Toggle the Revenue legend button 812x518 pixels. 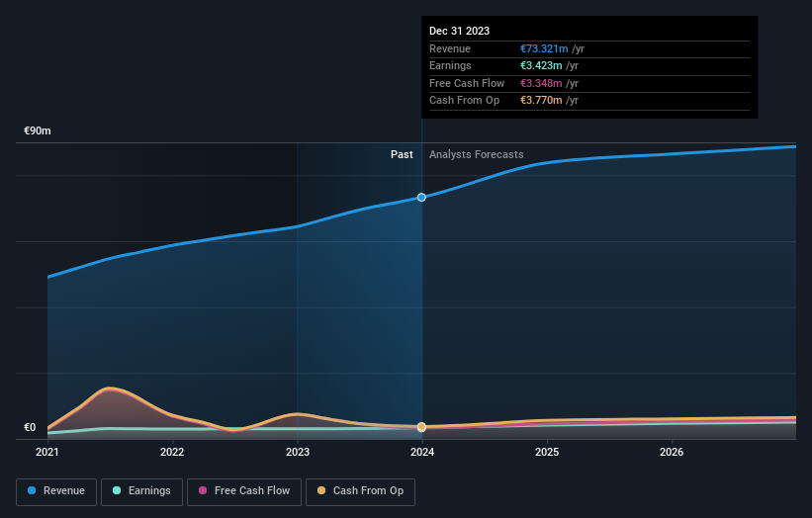pos(56,491)
